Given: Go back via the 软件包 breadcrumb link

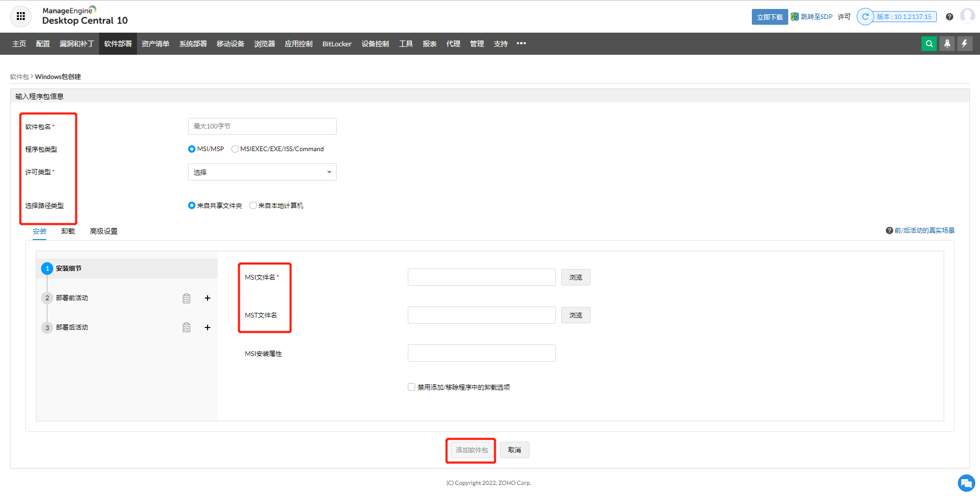Looking at the screenshot, I should (x=19, y=77).
